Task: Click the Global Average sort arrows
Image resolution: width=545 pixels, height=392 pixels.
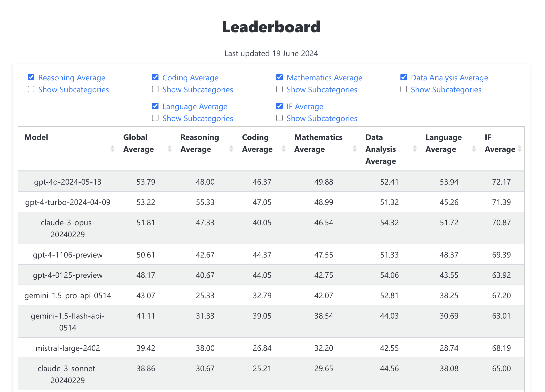Action: (x=170, y=149)
